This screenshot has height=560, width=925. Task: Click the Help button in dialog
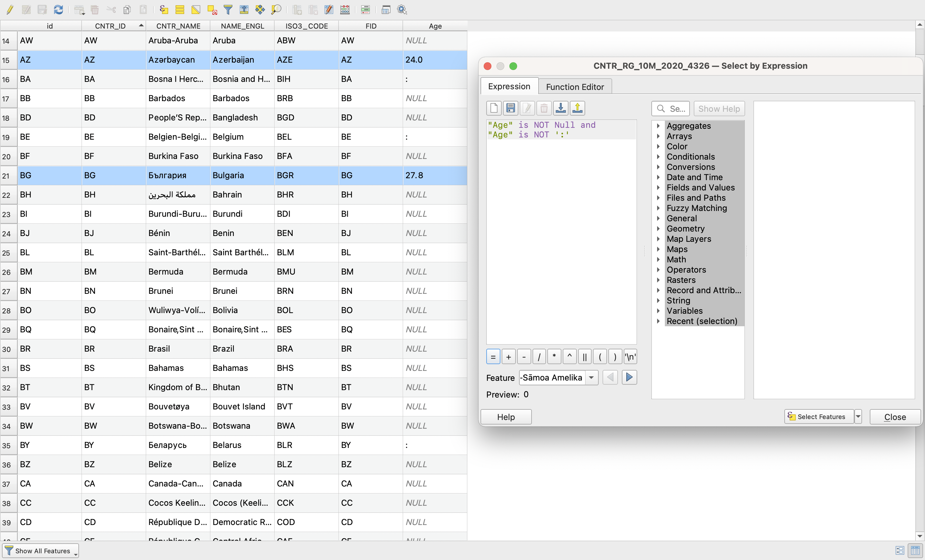506,416
